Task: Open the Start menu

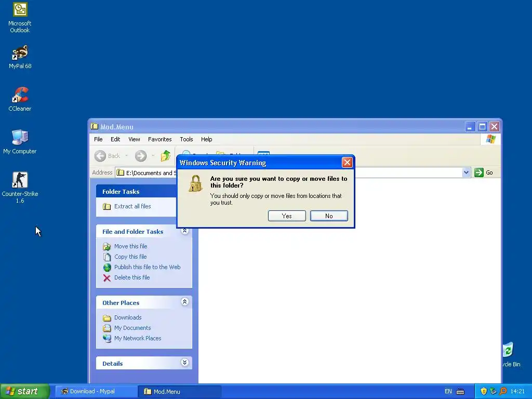Action: click(24, 391)
